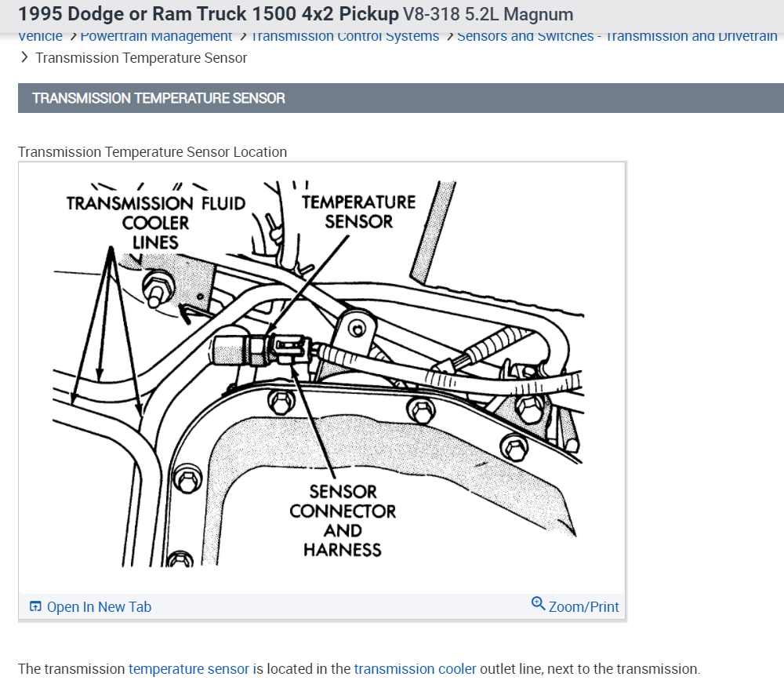Click the Open In New Tab icon
784x695 pixels.
point(35,606)
